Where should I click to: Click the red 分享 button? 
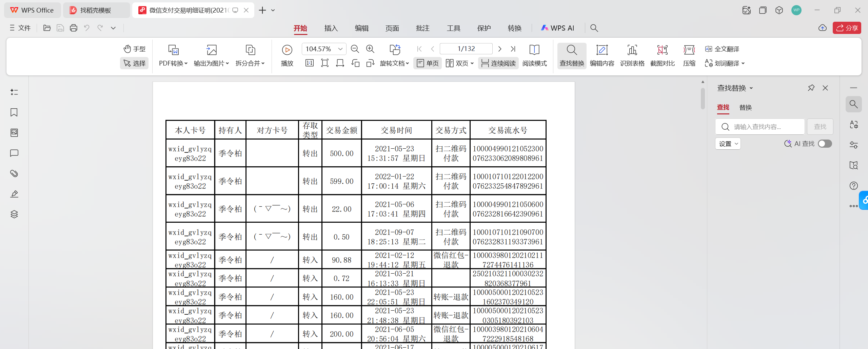click(847, 28)
